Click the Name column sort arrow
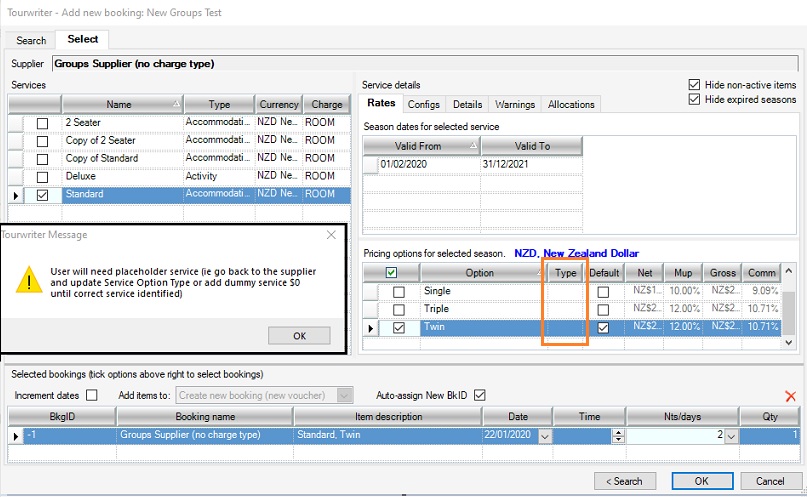The image size is (807, 497). pyautogui.click(x=176, y=104)
